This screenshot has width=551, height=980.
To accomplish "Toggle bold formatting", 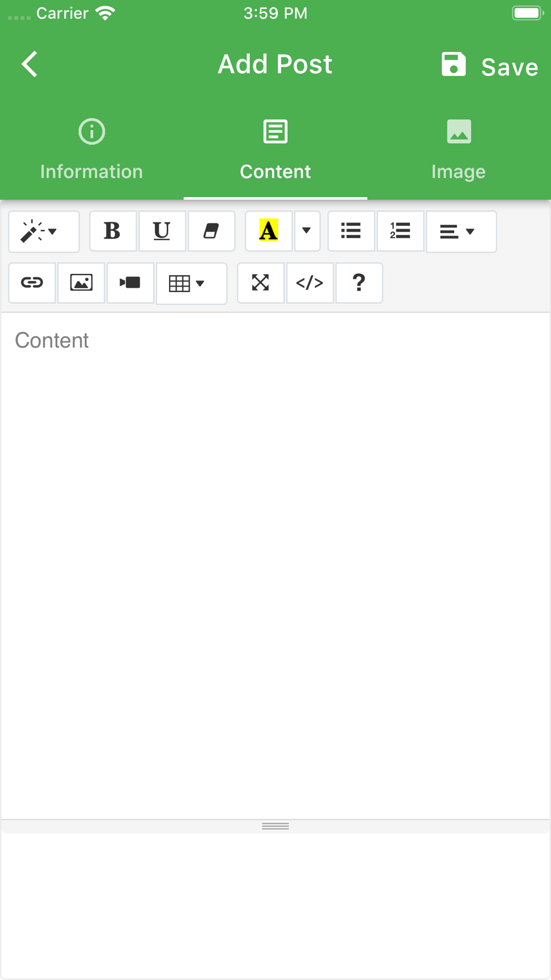I will pos(113,231).
